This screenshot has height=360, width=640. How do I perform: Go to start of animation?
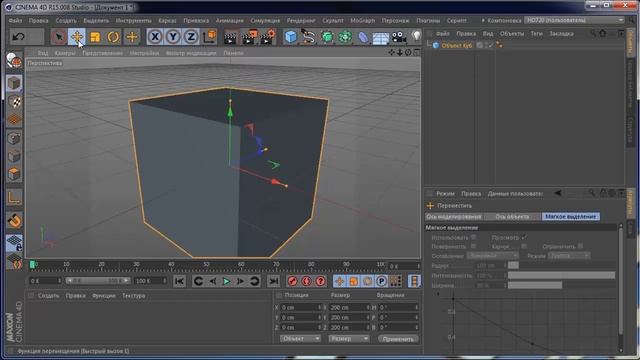[179, 281]
